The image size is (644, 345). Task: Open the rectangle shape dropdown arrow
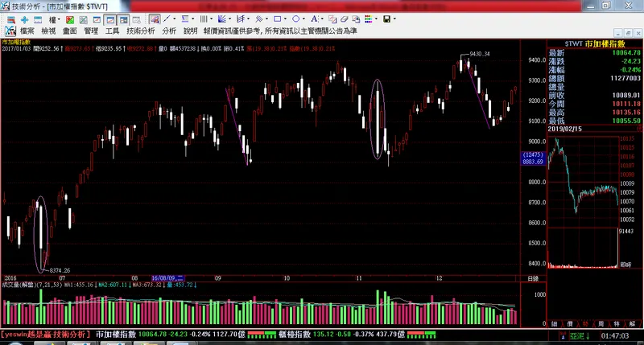285,18
